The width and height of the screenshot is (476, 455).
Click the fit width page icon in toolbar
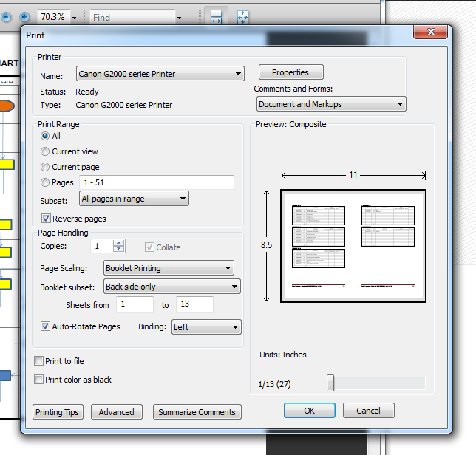(x=216, y=17)
